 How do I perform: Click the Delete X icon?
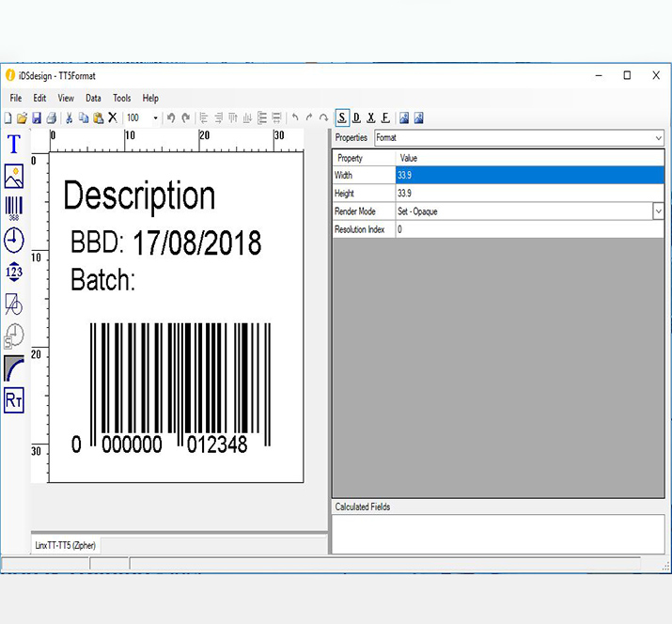[113, 117]
